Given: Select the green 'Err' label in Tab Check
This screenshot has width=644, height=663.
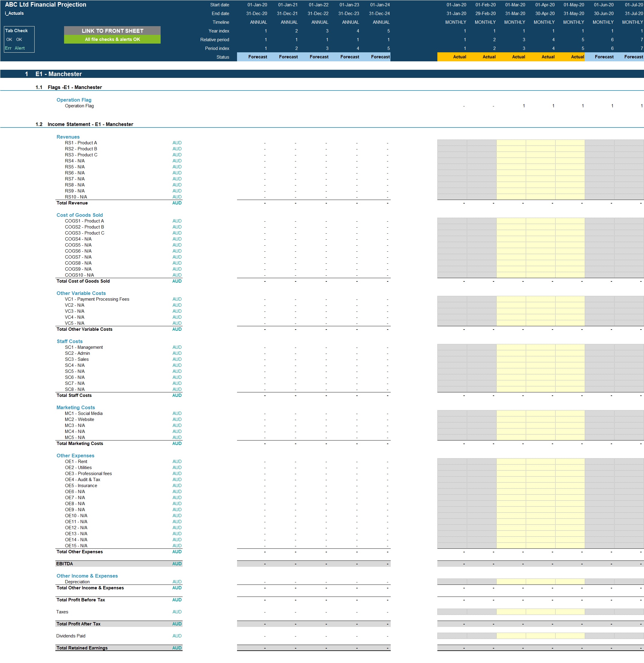Looking at the screenshot, I should point(8,48).
